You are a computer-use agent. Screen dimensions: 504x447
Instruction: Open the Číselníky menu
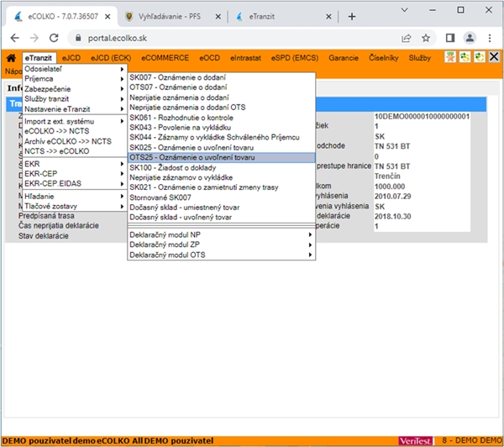tap(384, 58)
